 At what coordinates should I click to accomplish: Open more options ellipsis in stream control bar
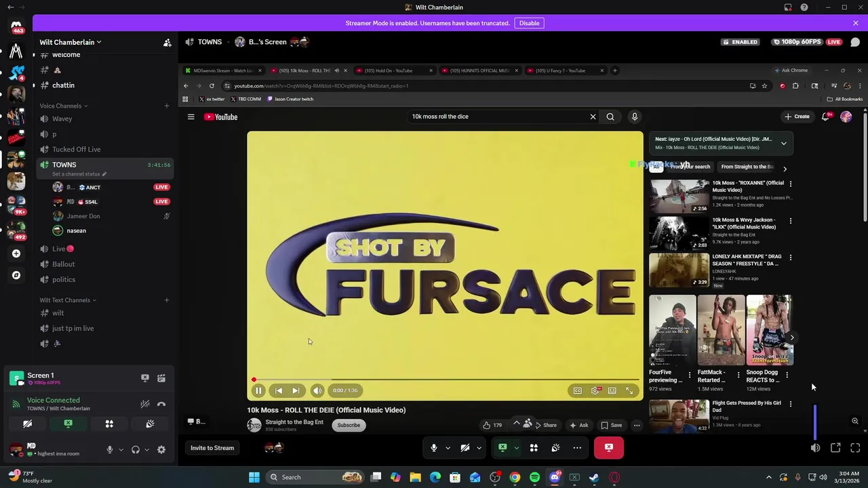[x=577, y=448]
